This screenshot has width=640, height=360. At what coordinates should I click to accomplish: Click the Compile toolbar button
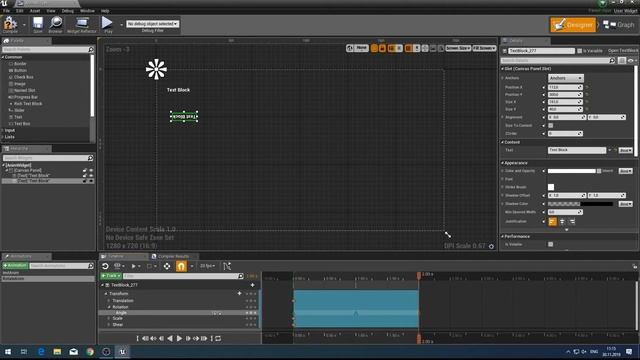tap(10, 24)
